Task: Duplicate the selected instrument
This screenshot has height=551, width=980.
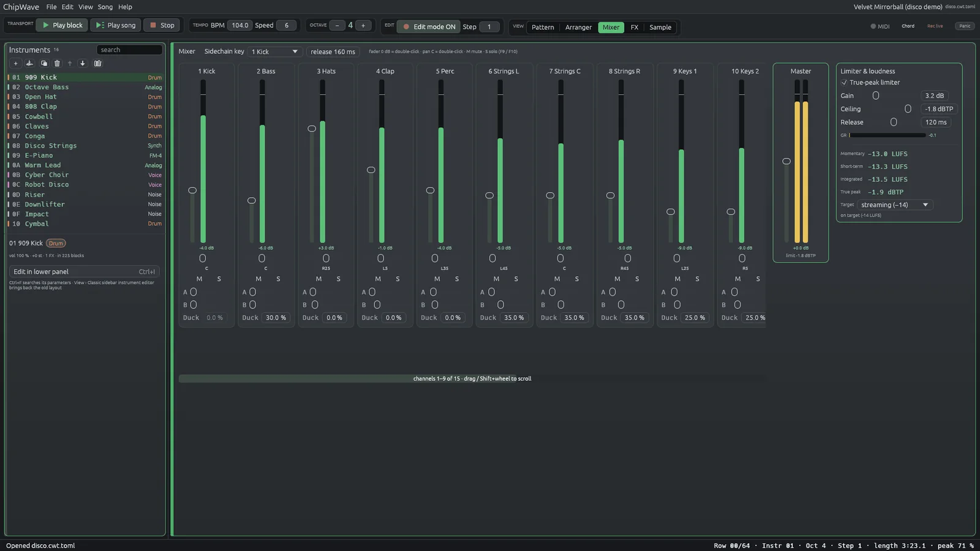Action: 43,63
